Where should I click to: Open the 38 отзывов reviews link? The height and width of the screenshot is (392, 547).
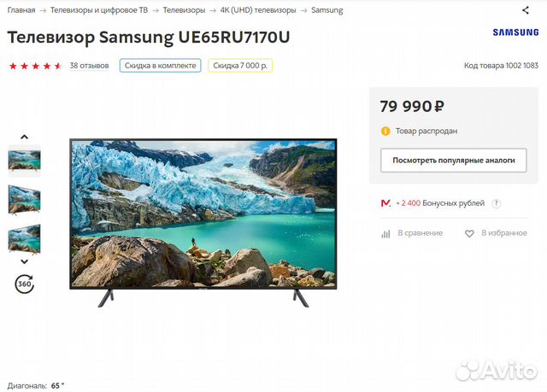[x=89, y=66]
